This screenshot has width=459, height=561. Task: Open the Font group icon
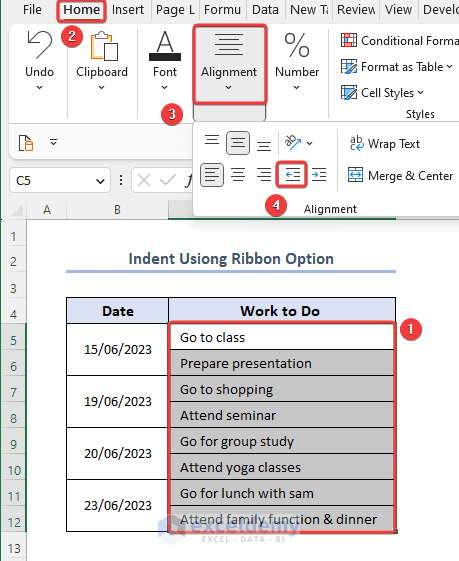pos(165,45)
